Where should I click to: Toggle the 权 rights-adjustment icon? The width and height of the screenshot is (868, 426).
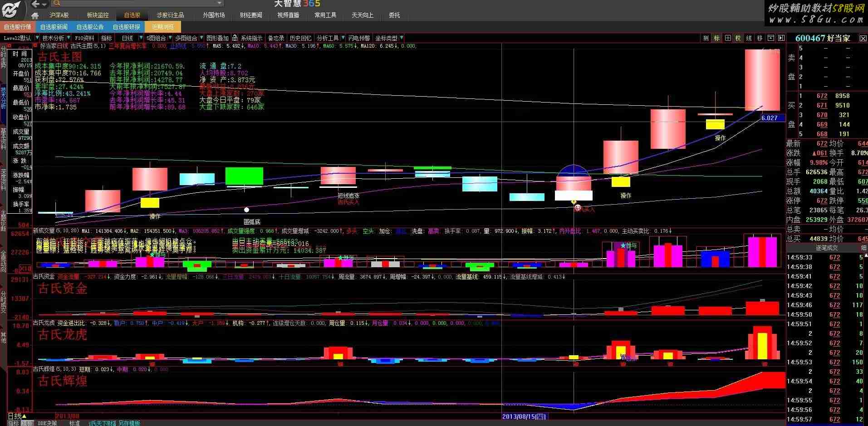point(738,38)
